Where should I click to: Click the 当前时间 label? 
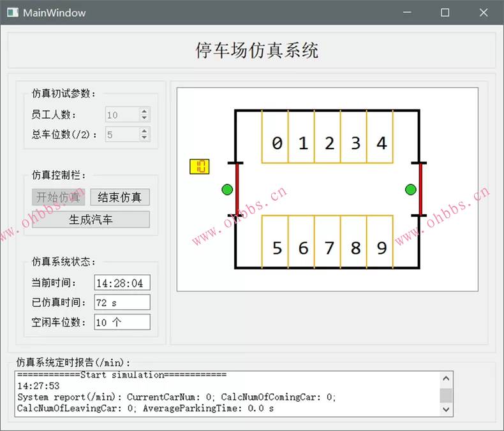[x=54, y=283]
